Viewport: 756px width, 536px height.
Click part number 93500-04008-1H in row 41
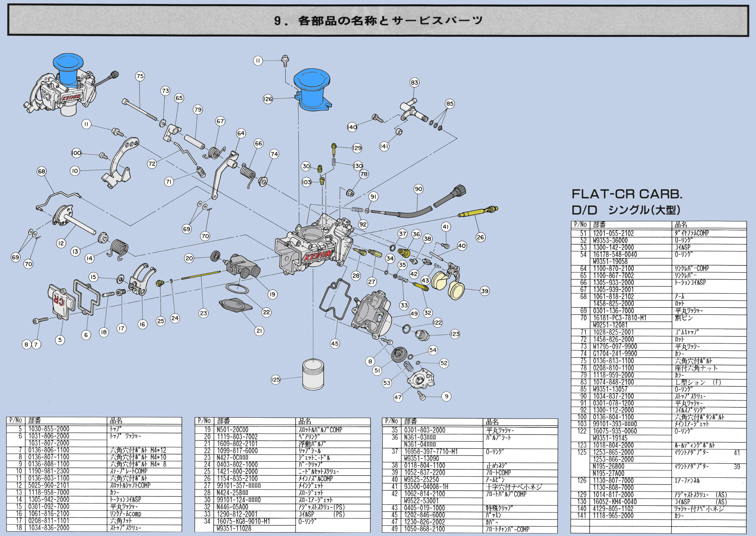pos(426,487)
